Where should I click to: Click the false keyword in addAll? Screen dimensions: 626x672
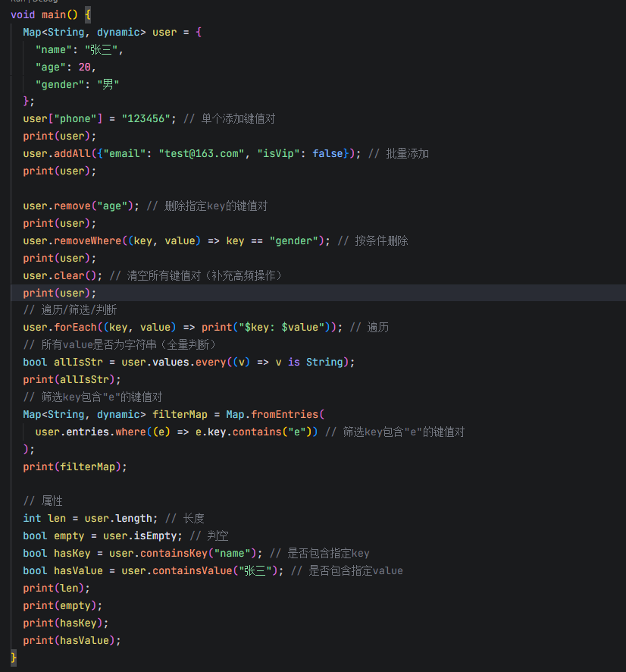327,153
